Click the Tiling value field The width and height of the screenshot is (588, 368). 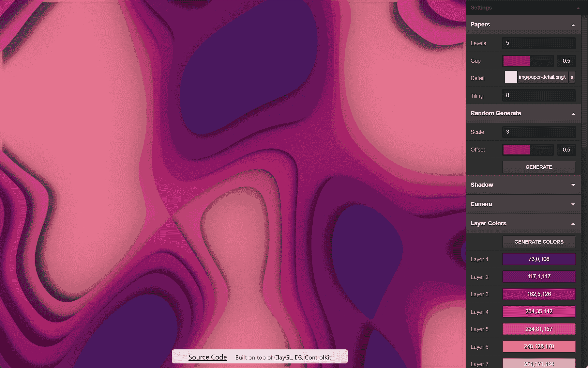tap(539, 95)
